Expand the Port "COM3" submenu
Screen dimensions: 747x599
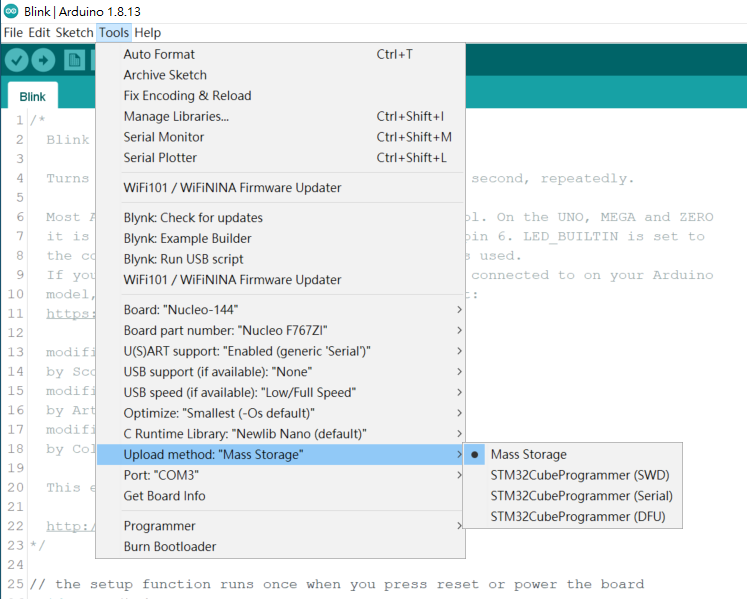coord(280,475)
